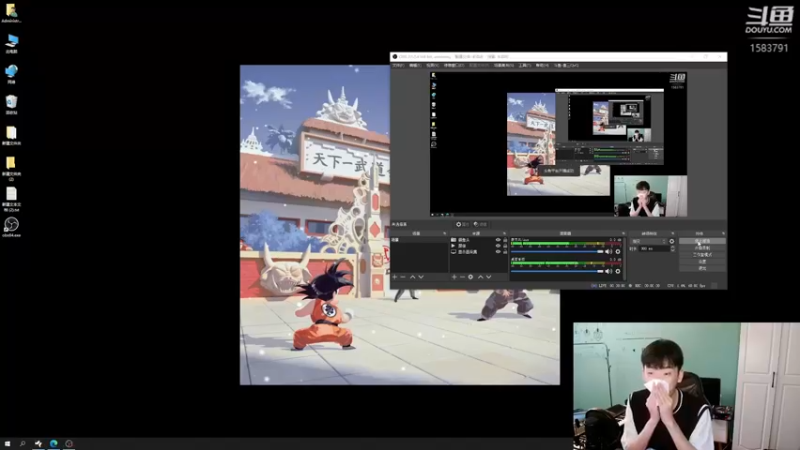Image resolution: width=800 pixels, height=450 pixels.
Task: Open the Profile (配置文件) menu
Action: (479, 66)
